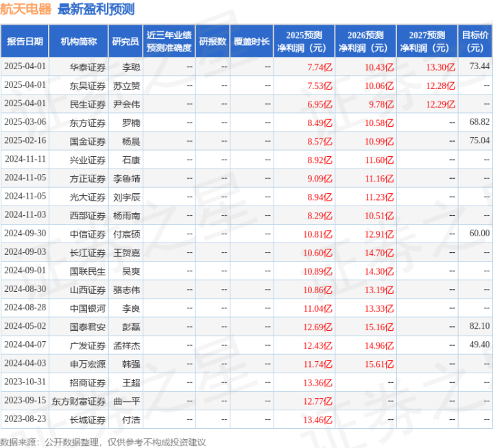Select the 近三年业绩预测准确度 header

169,41
